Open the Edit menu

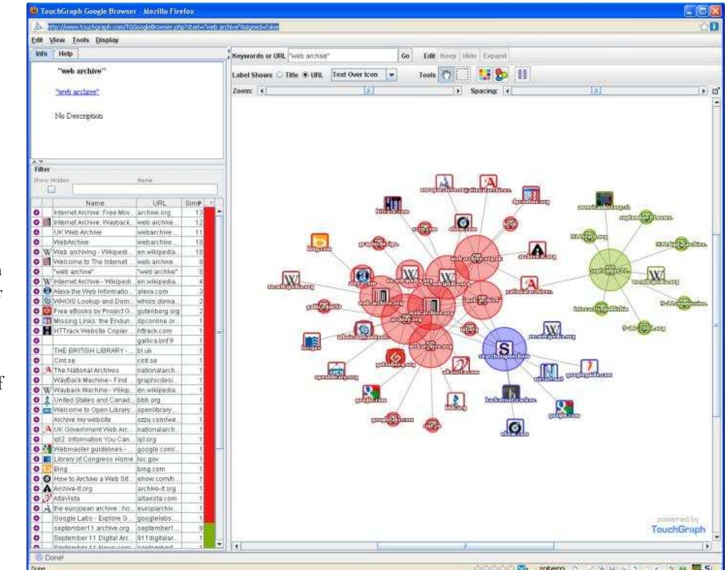point(37,40)
